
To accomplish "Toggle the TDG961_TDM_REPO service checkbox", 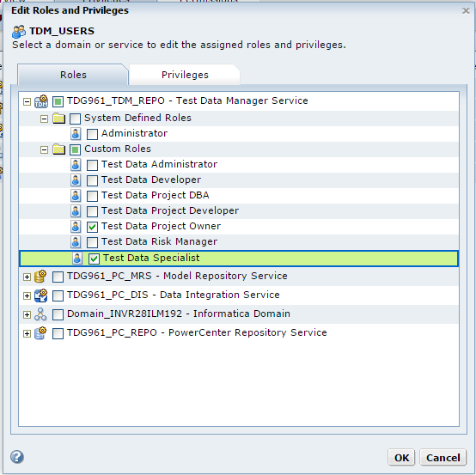I will pyautogui.click(x=58, y=101).
